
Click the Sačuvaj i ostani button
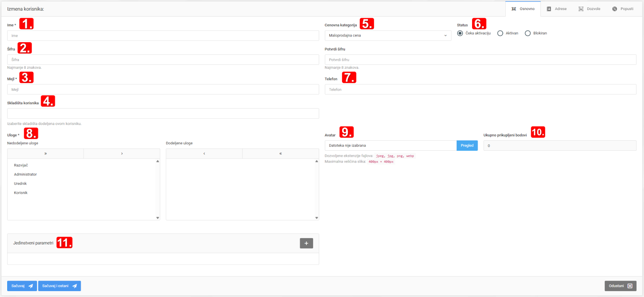(60, 286)
